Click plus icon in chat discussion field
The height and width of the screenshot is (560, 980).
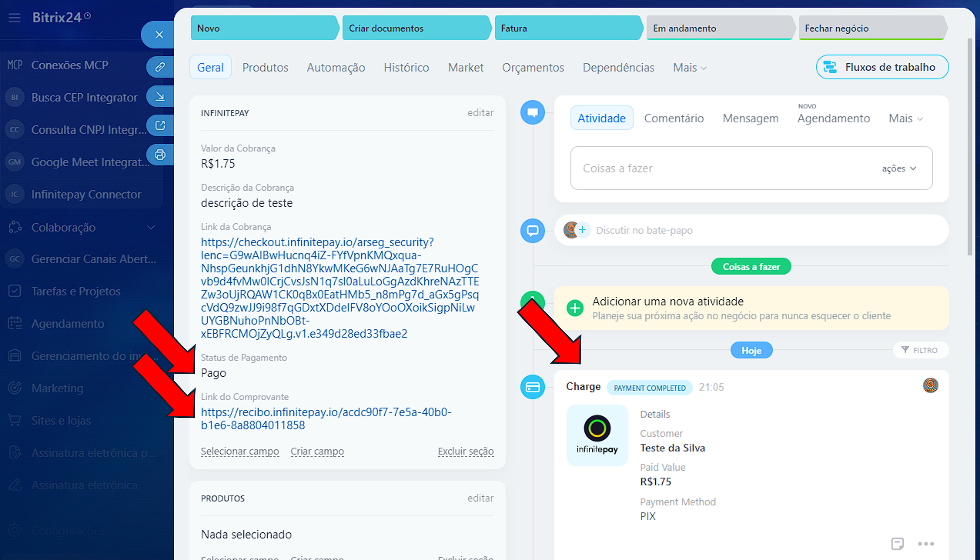582,230
